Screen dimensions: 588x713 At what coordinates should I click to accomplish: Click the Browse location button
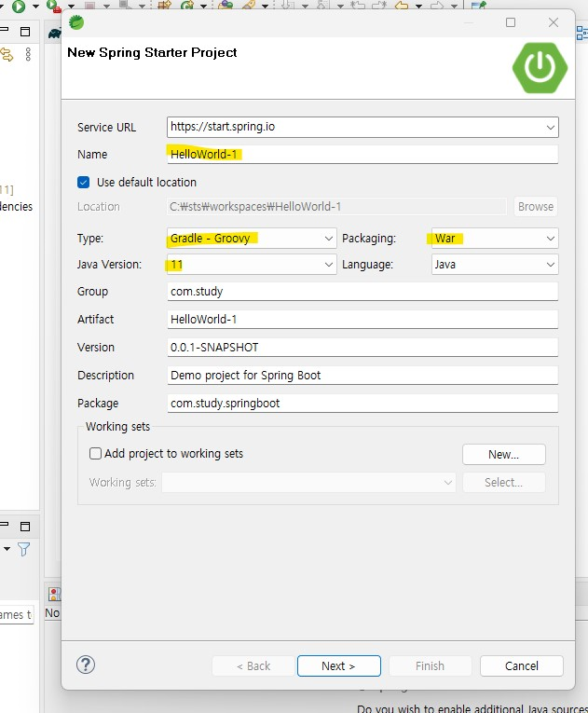(x=536, y=206)
